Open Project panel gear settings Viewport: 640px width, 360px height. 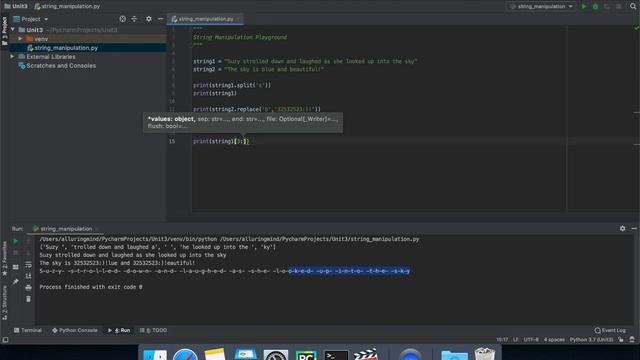[x=149, y=19]
